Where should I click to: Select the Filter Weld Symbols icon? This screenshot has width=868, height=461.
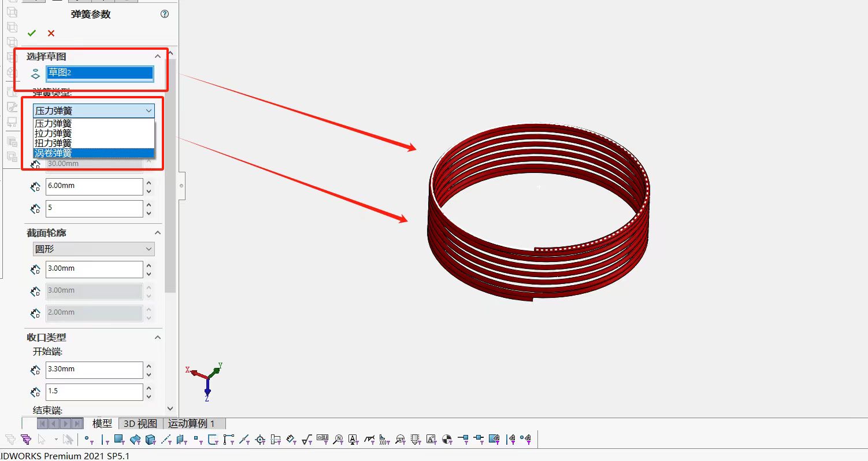pos(369,440)
